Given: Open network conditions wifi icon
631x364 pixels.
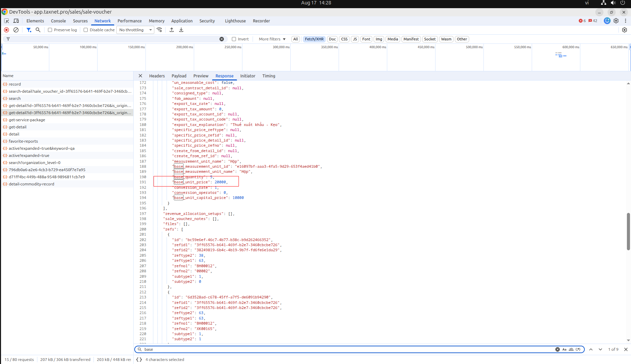Looking at the screenshot, I should (159, 30).
